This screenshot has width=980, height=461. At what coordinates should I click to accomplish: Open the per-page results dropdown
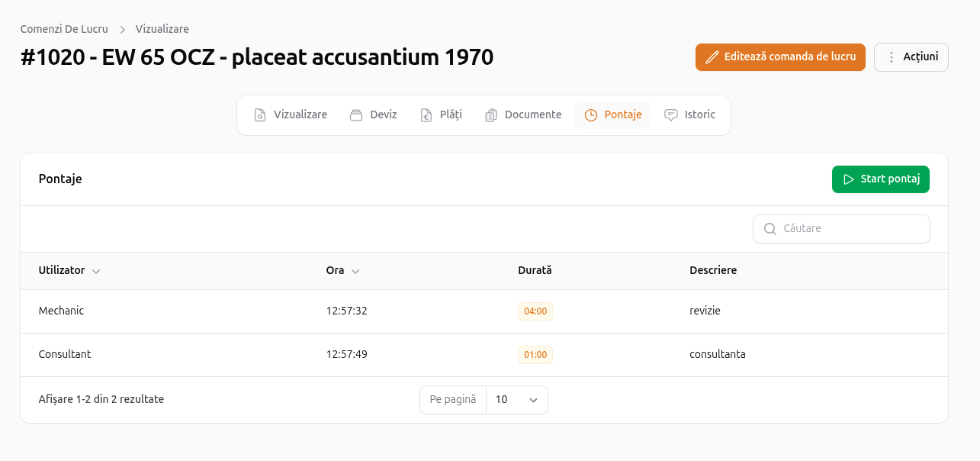[516, 400]
